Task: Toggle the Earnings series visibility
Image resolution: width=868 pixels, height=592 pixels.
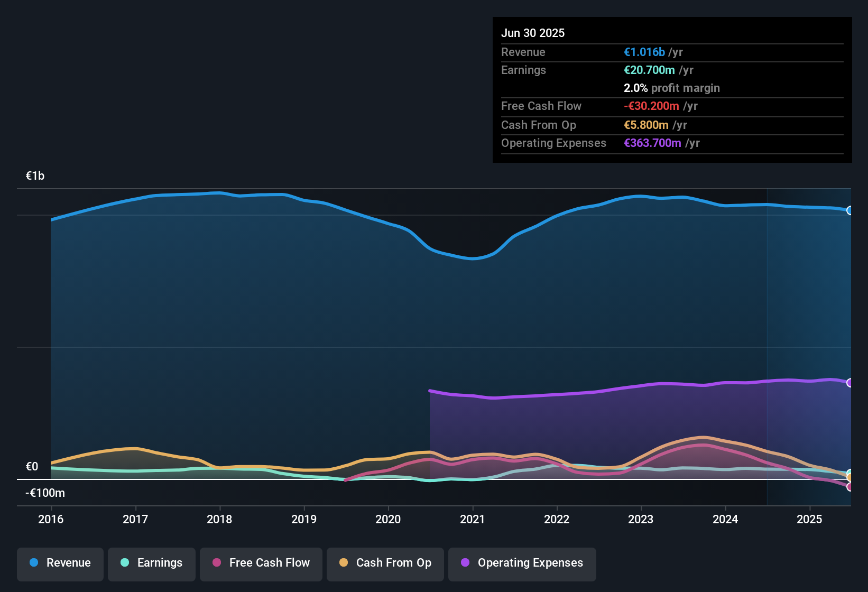Action: [152, 563]
